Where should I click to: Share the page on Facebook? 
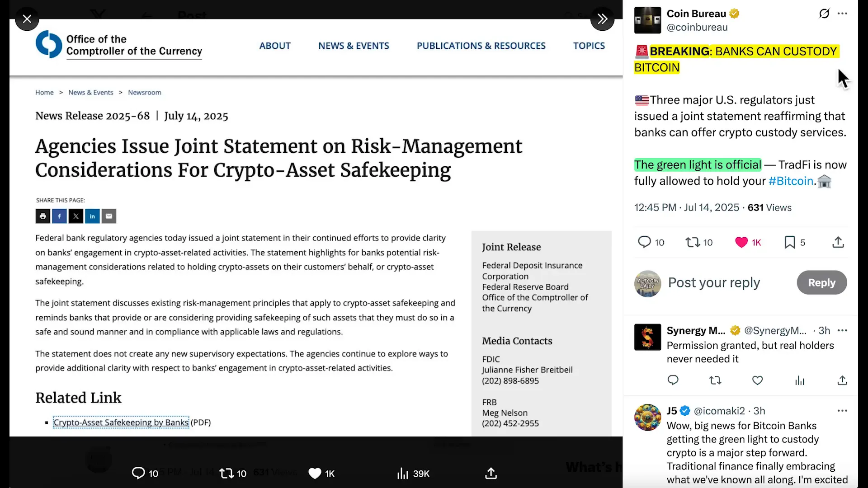pyautogui.click(x=59, y=216)
